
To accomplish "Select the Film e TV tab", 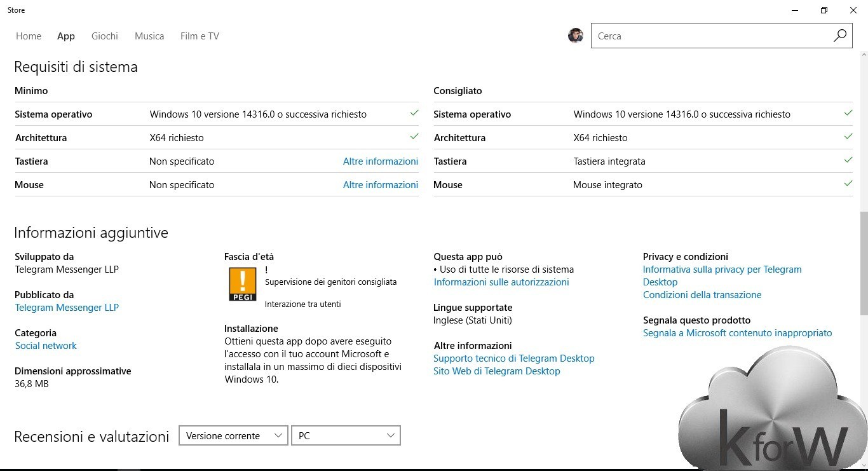I will click(x=200, y=36).
